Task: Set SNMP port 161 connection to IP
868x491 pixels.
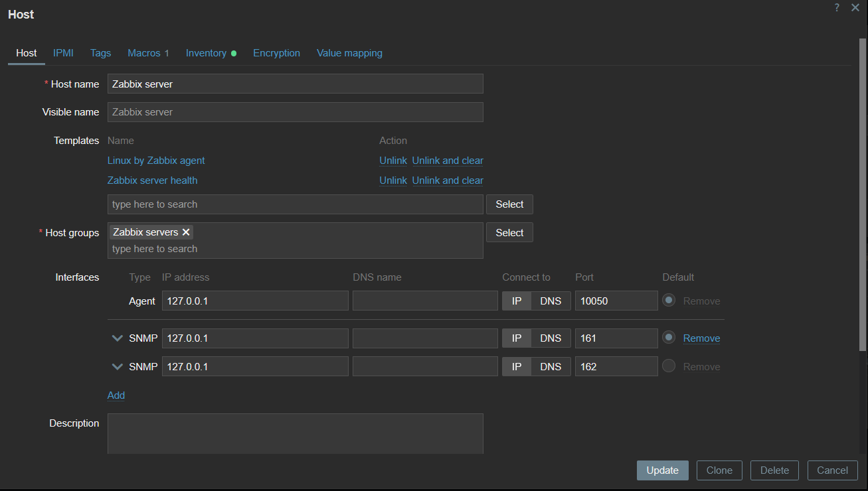Action: 517,338
